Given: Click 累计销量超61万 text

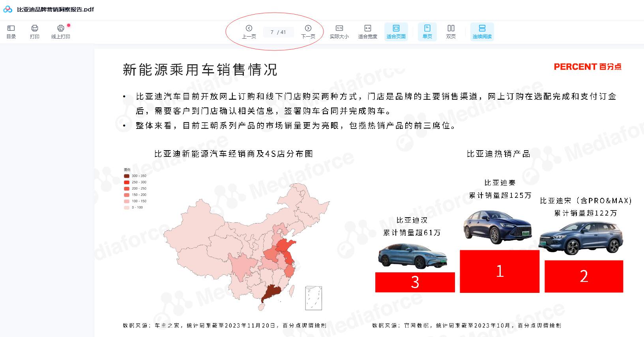Looking at the screenshot, I should point(412,233).
